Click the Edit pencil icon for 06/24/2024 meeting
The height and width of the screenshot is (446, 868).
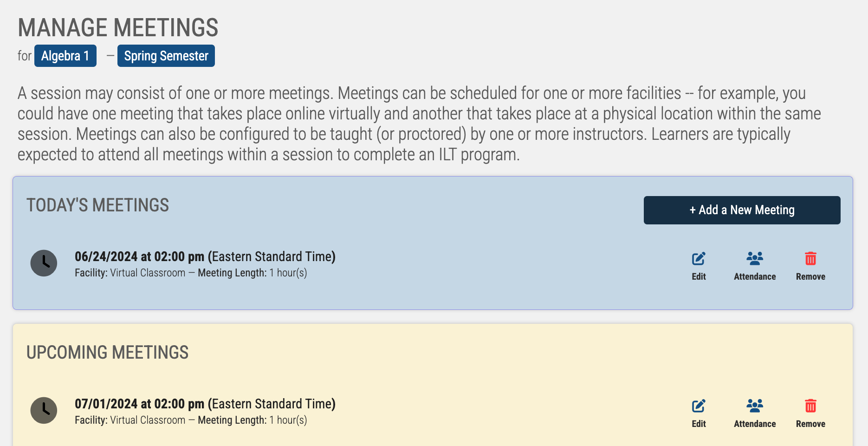(x=699, y=258)
